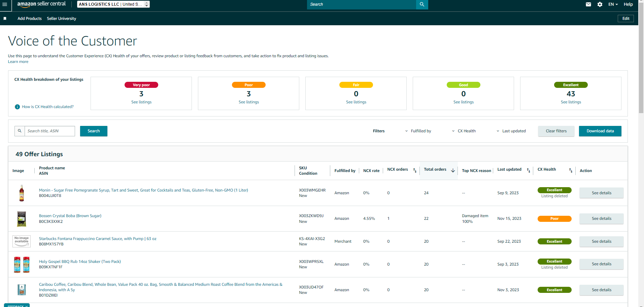Open Starbucks Fontana Frappuccino Caramel Sauce link
Image resolution: width=644 pixels, height=307 pixels.
tap(98, 239)
